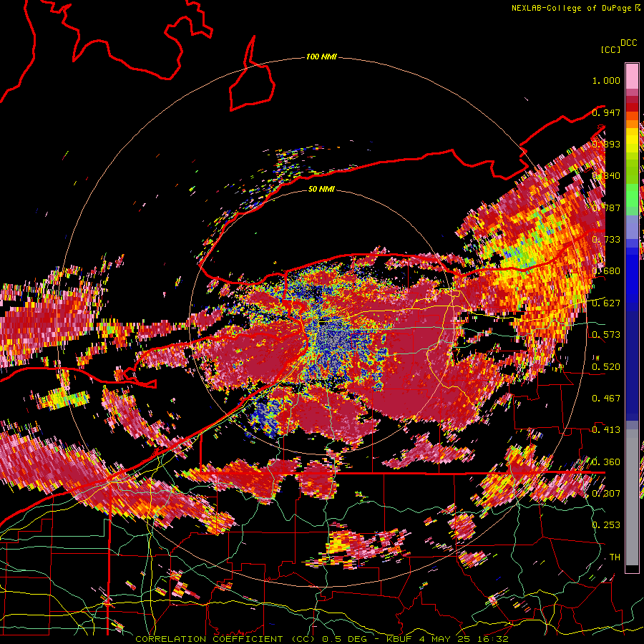
Task: Click the 0.467 scale value
Action: coord(606,399)
